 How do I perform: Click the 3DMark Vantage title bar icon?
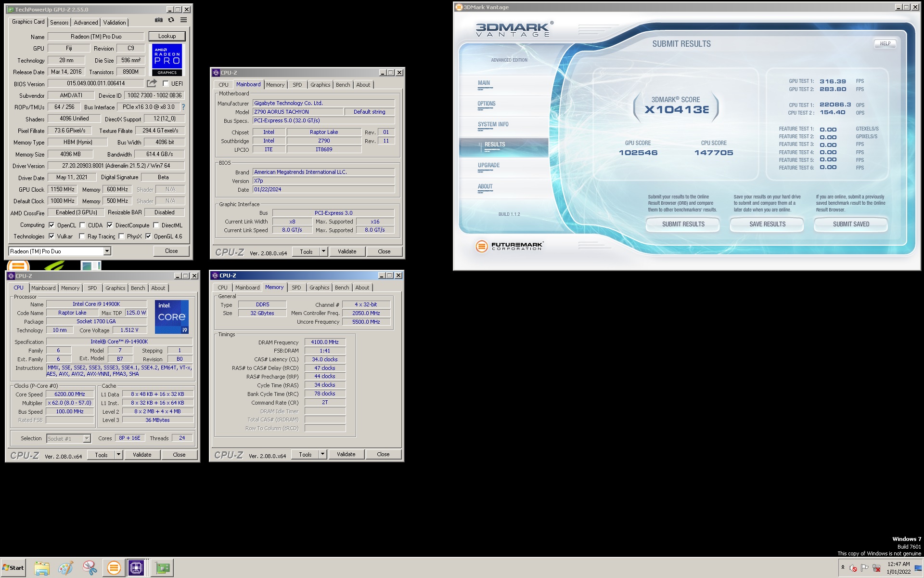click(x=459, y=7)
